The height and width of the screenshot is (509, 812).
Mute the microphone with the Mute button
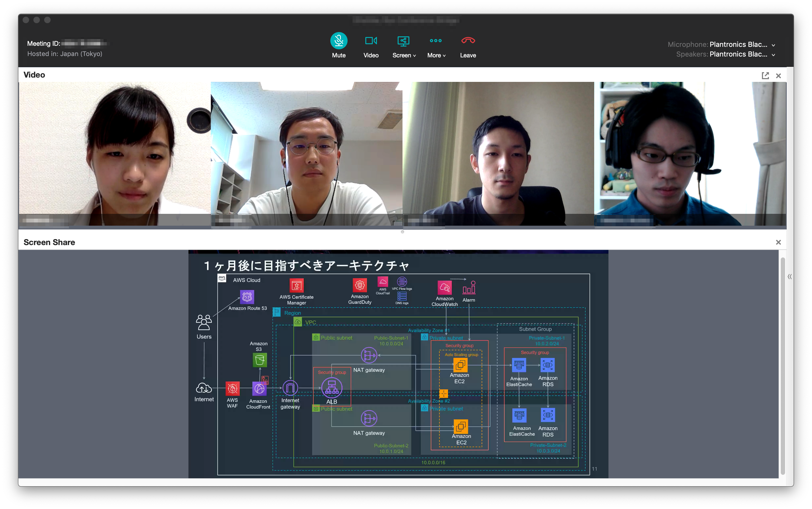(x=338, y=41)
